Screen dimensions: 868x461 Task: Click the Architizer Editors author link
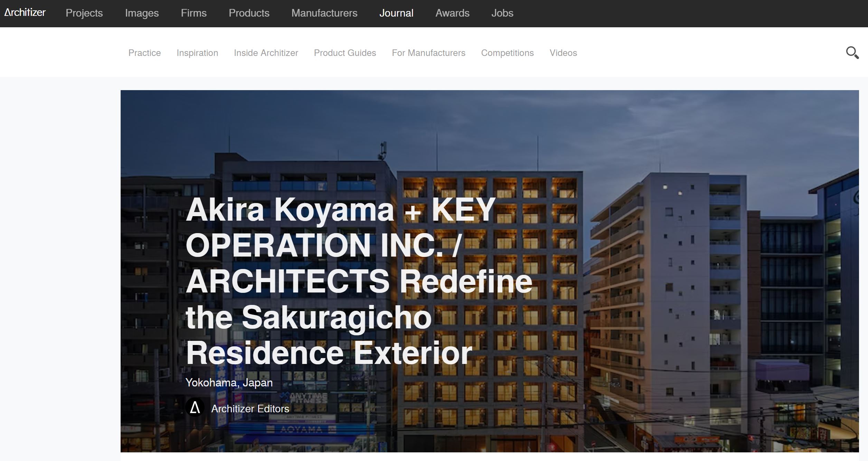(250, 409)
